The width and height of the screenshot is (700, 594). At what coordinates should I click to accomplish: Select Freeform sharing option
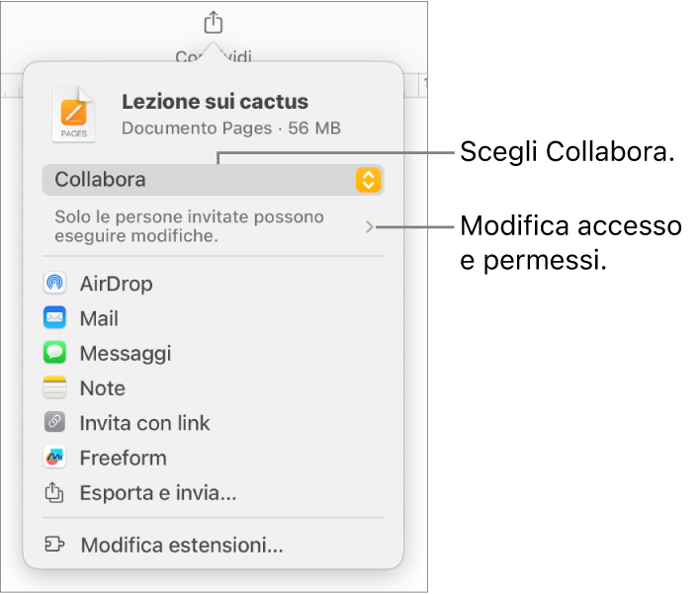pos(123,458)
